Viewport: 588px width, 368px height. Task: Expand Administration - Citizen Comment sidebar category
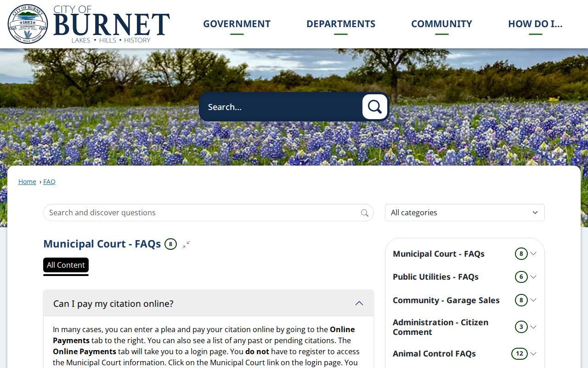[x=533, y=327]
